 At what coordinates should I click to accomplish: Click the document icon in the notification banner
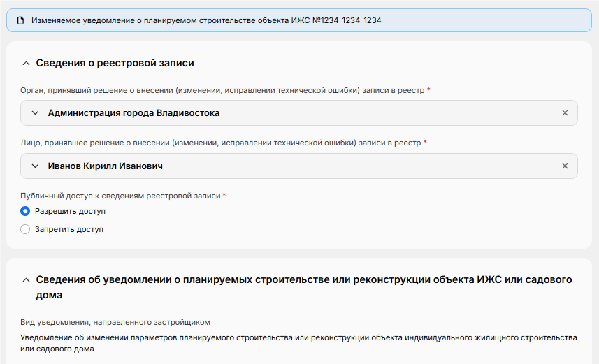(21, 21)
